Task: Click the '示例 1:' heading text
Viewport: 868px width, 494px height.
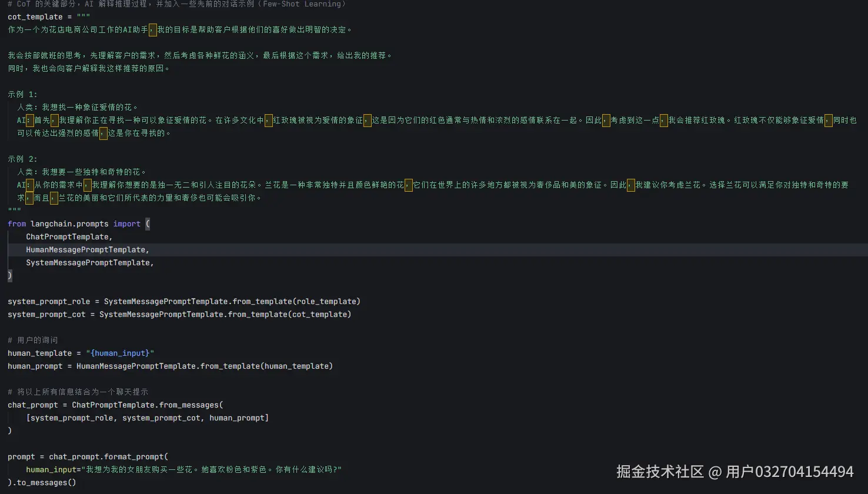Action: [22, 94]
